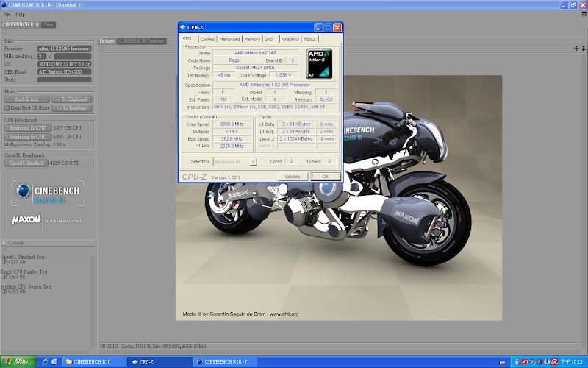
Task: Click the 4225 CB-GFX score text
Action: 64,163
